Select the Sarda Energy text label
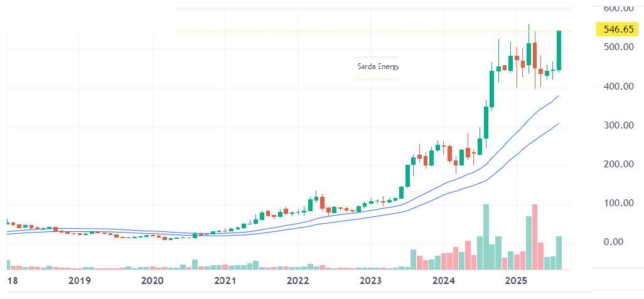 coord(378,66)
